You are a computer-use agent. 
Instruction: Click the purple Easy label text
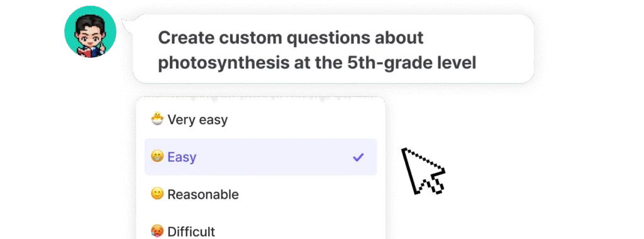pos(182,157)
